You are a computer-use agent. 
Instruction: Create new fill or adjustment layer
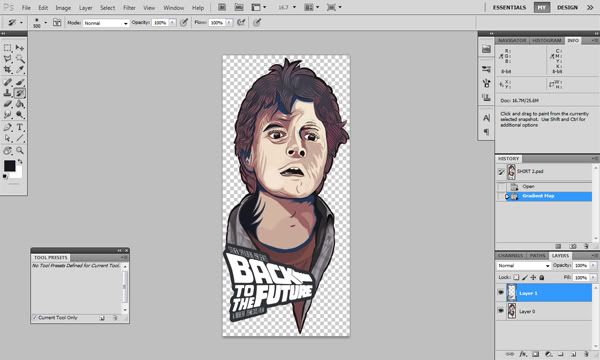548,354
